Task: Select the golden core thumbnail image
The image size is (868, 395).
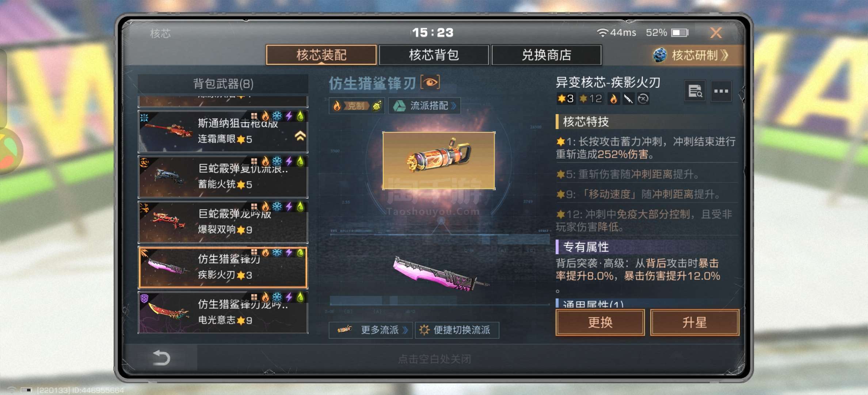Action: point(439,161)
